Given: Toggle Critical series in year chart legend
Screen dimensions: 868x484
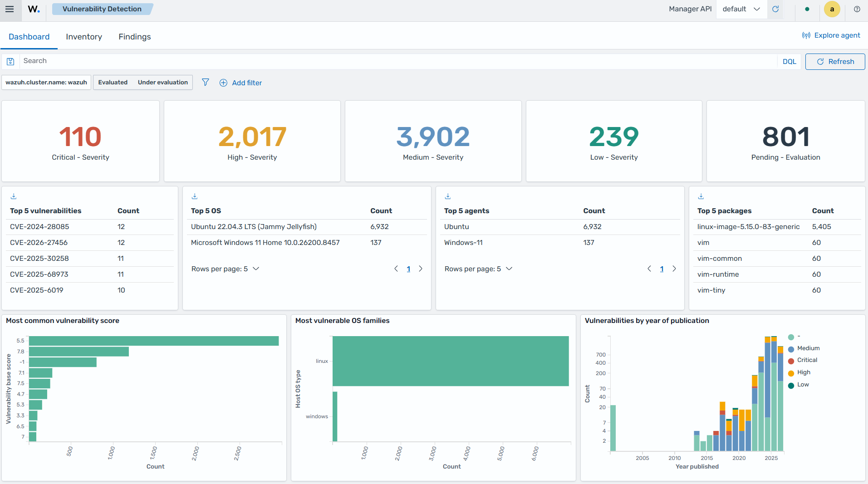Looking at the screenshot, I should tap(803, 360).
